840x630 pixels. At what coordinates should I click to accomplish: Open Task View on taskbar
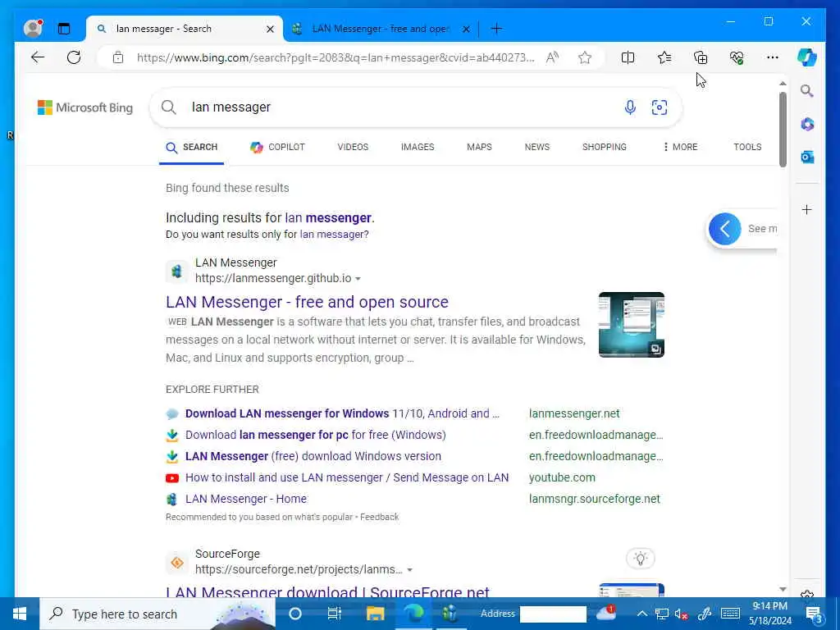(x=335, y=614)
